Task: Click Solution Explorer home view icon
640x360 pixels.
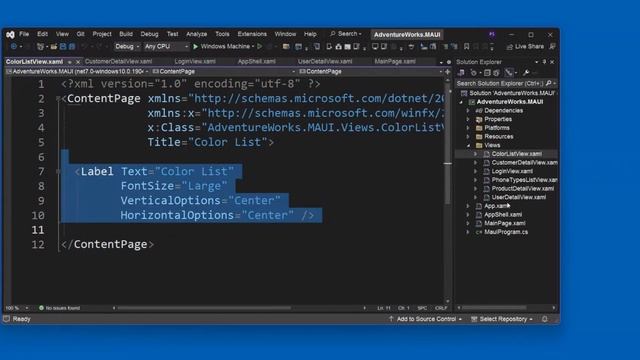Action: click(x=461, y=73)
